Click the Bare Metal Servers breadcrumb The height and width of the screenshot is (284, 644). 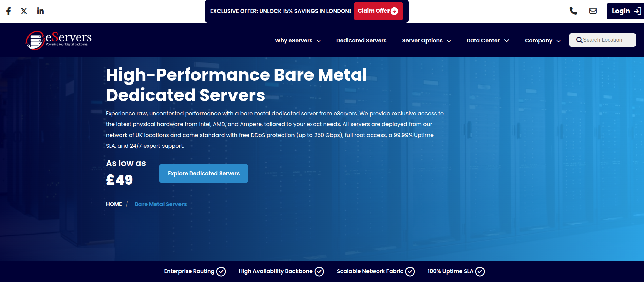coord(161,204)
